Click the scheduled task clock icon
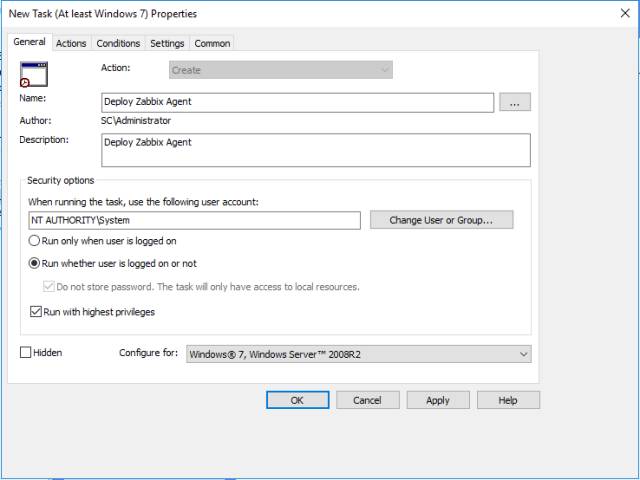The width and height of the screenshot is (640, 480). [x=34, y=74]
